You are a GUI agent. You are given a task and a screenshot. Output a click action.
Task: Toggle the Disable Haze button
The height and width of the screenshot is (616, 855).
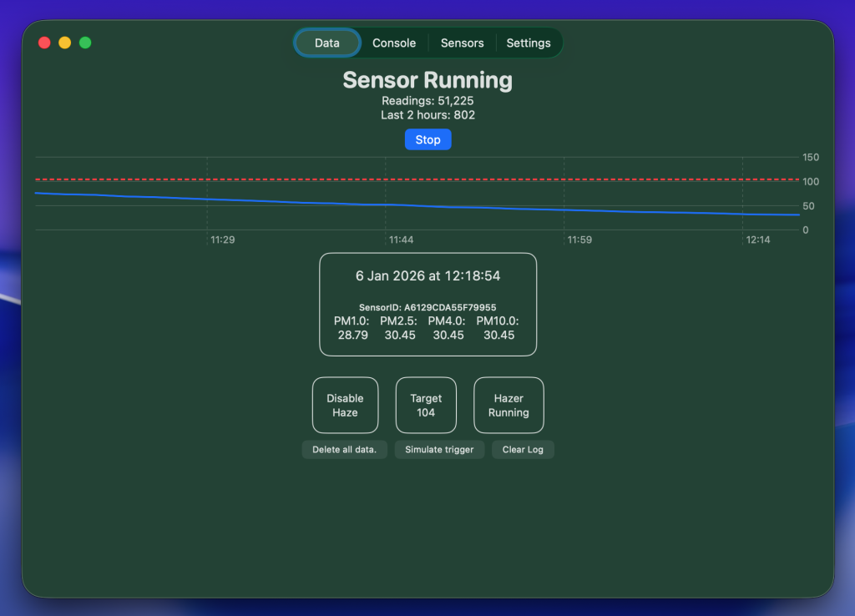point(345,406)
